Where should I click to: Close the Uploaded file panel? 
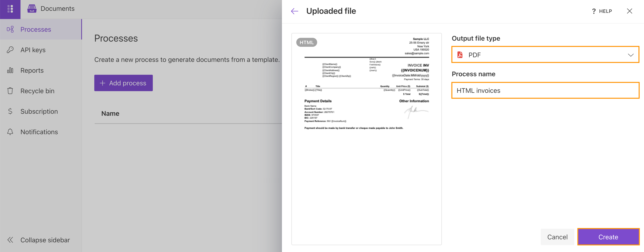[629, 11]
